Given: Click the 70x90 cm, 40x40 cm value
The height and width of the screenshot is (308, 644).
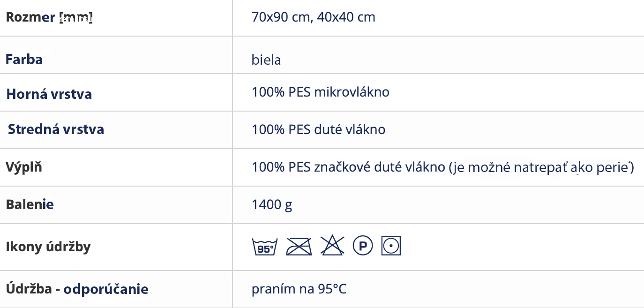Looking at the screenshot, I should [314, 17].
